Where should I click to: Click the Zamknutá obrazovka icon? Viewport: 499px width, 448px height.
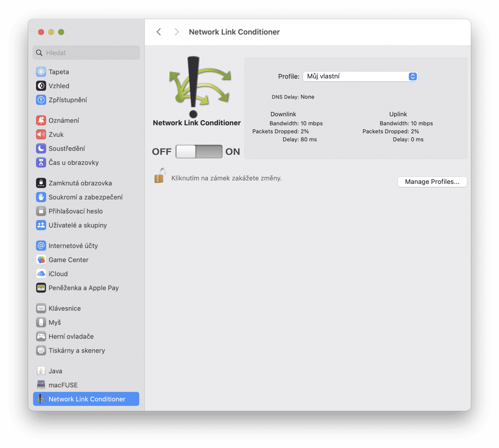(41, 183)
